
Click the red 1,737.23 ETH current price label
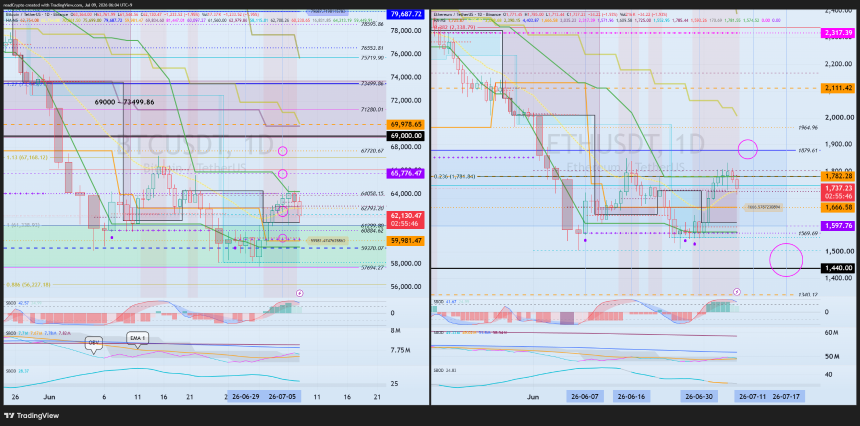[x=838, y=192]
